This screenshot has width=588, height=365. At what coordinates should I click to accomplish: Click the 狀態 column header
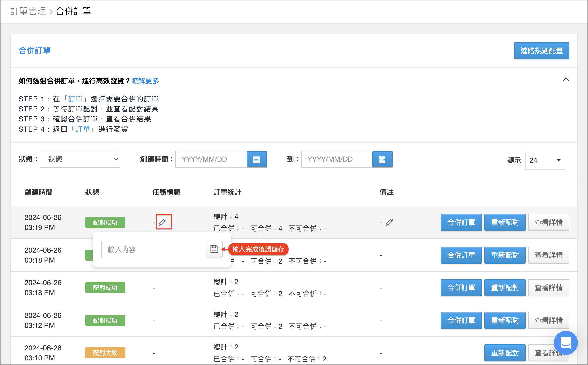coord(92,192)
